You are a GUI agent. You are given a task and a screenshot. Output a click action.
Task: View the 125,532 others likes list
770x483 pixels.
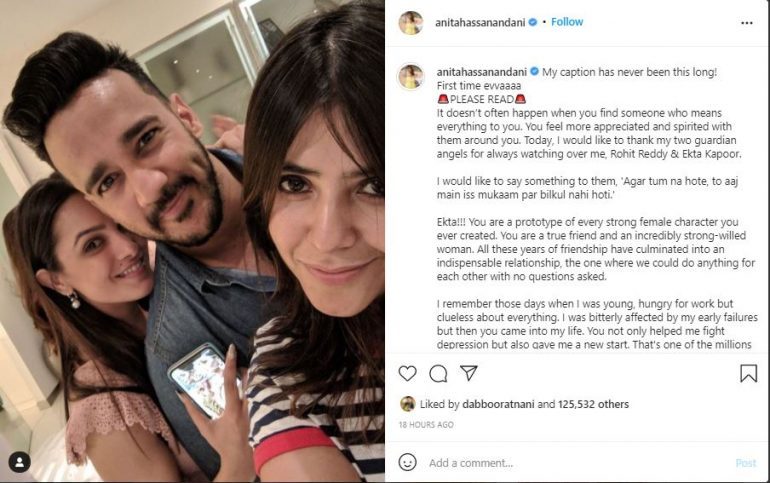tap(593, 404)
